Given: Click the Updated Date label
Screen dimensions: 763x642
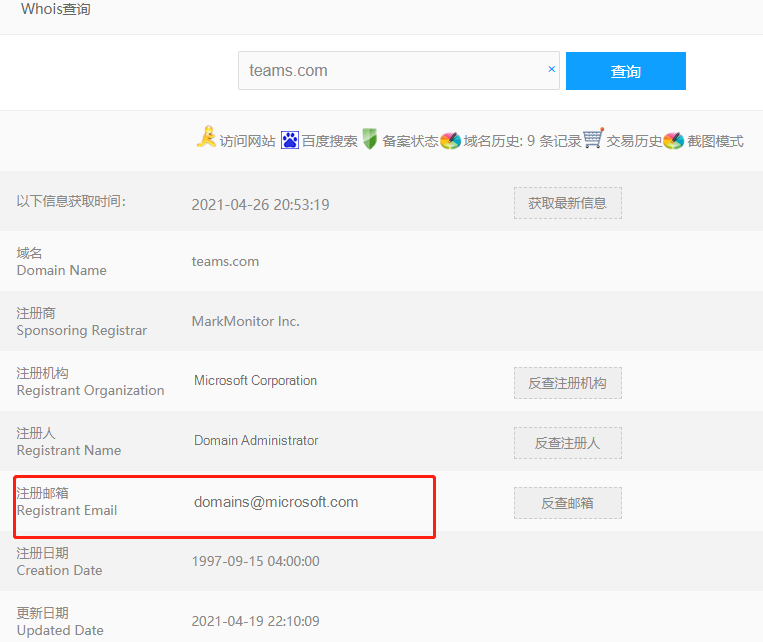Looking at the screenshot, I should click(x=60, y=630).
